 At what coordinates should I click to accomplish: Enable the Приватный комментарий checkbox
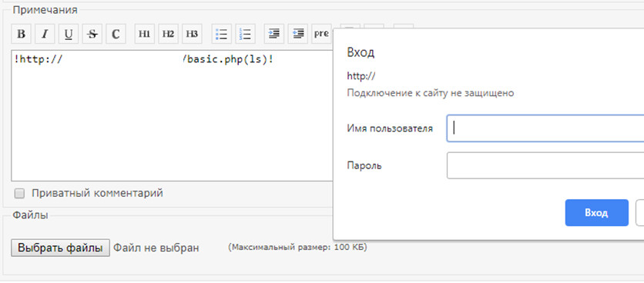point(19,193)
